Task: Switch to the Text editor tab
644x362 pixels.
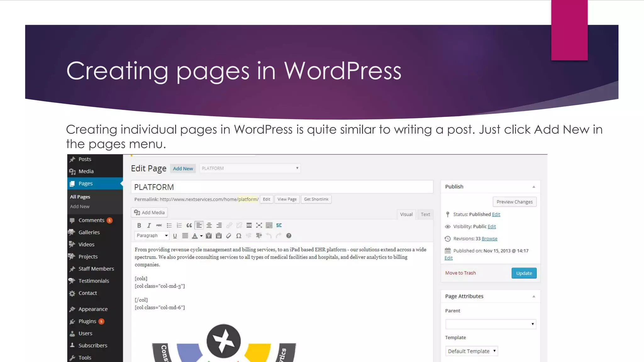Action: [425, 214]
